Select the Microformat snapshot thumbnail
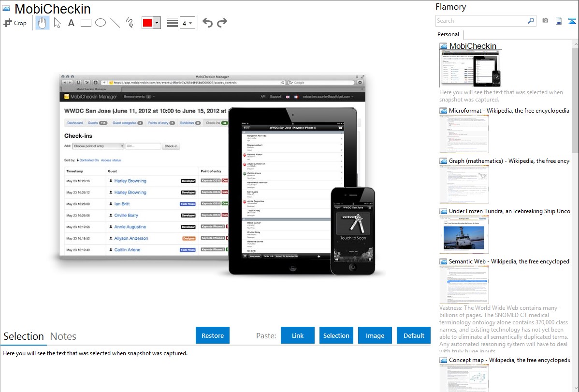The image size is (579, 392). (464, 134)
